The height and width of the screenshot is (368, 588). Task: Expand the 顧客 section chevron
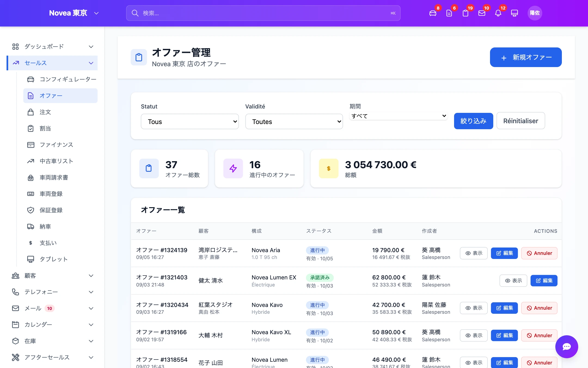tap(91, 276)
